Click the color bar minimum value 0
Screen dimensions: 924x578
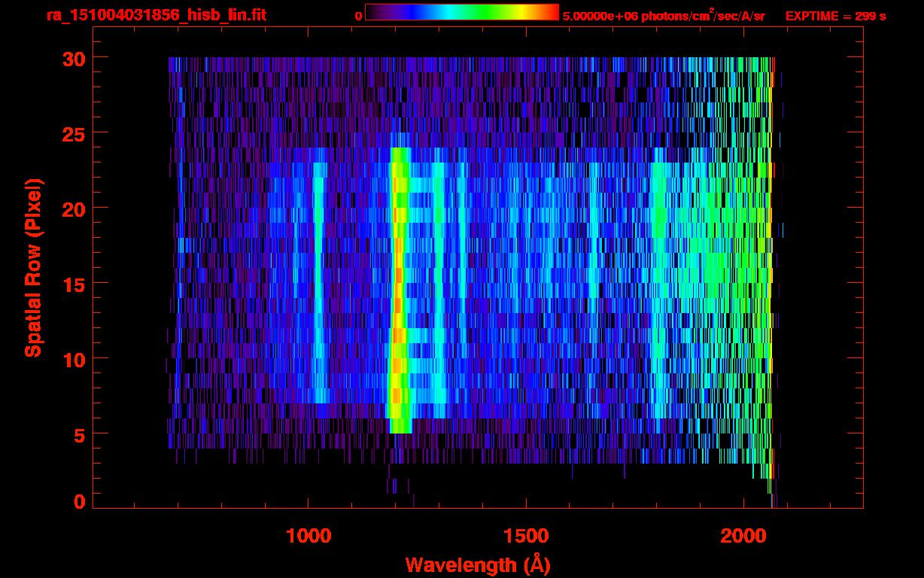click(358, 16)
